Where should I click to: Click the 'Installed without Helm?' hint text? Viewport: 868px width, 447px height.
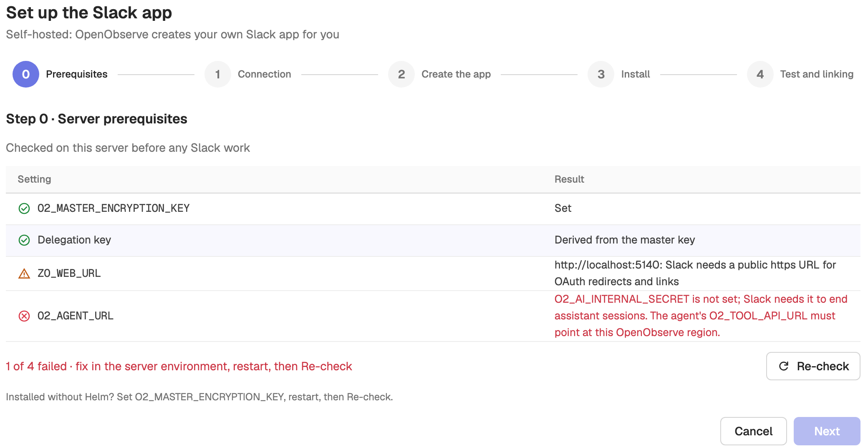(x=199, y=397)
